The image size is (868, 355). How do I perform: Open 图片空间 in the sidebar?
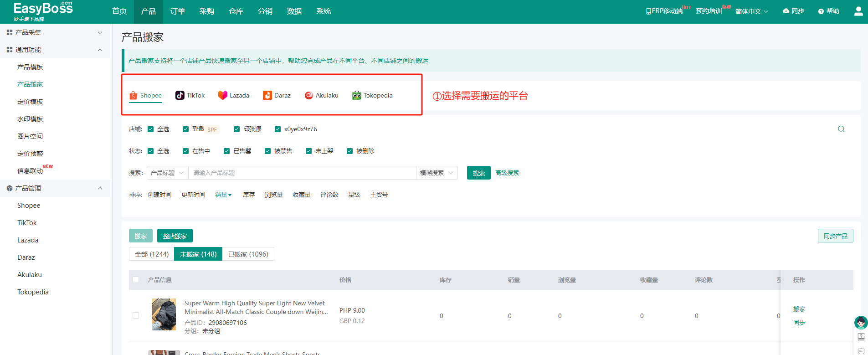pyautogui.click(x=30, y=136)
